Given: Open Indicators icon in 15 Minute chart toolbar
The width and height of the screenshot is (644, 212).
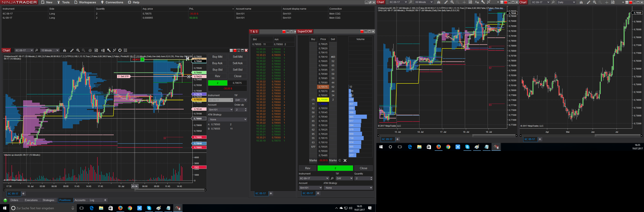Looking at the screenshot, I should coord(114,50).
